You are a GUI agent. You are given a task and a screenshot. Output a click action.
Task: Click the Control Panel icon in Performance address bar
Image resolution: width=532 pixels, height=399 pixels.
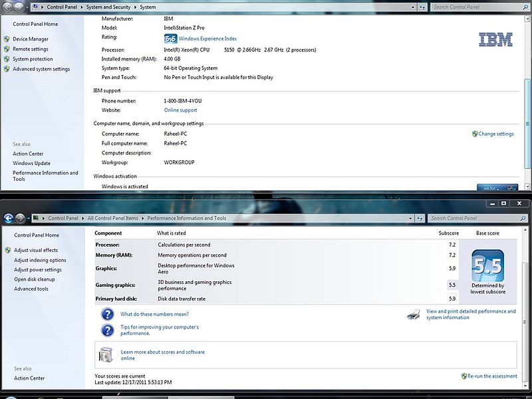tap(35, 218)
